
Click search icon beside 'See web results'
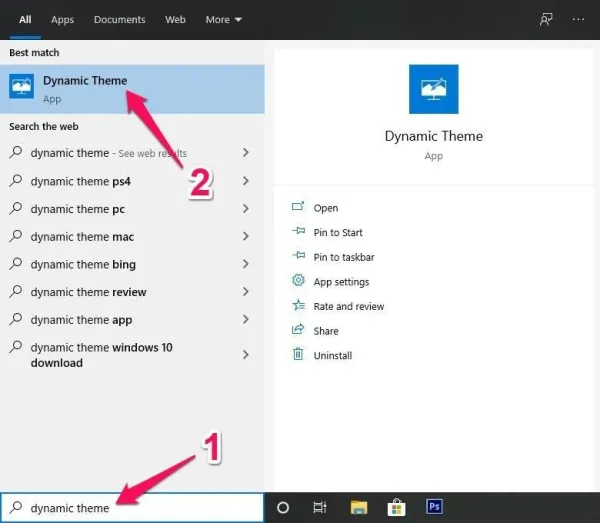pyautogui.click(x=16, y=152)
